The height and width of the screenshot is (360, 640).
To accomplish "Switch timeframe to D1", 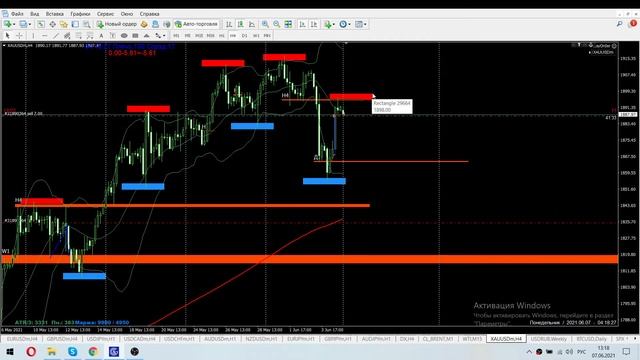I will [244, 36].
